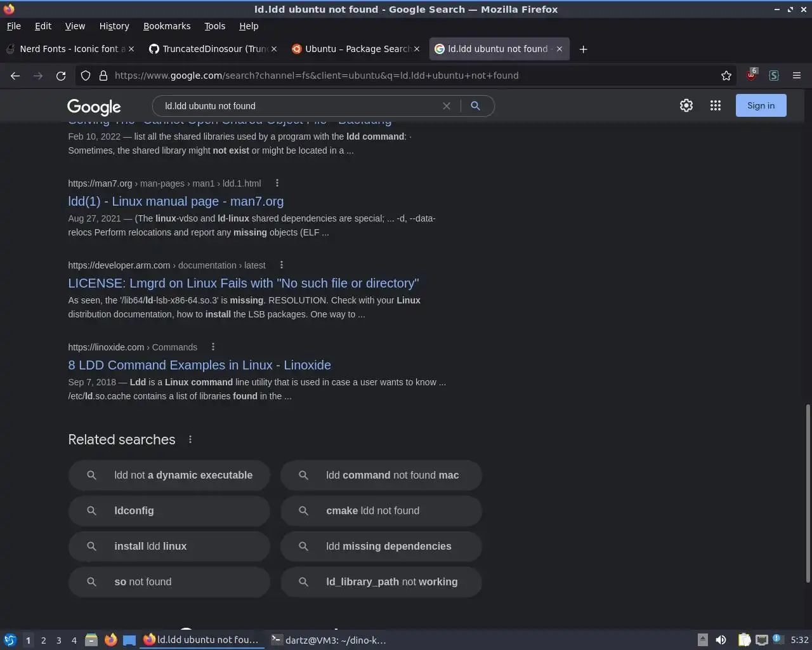Open options for the developer.arm.com result
The width and height of the screenshot is (812, 650).
[x=282, y=265]
